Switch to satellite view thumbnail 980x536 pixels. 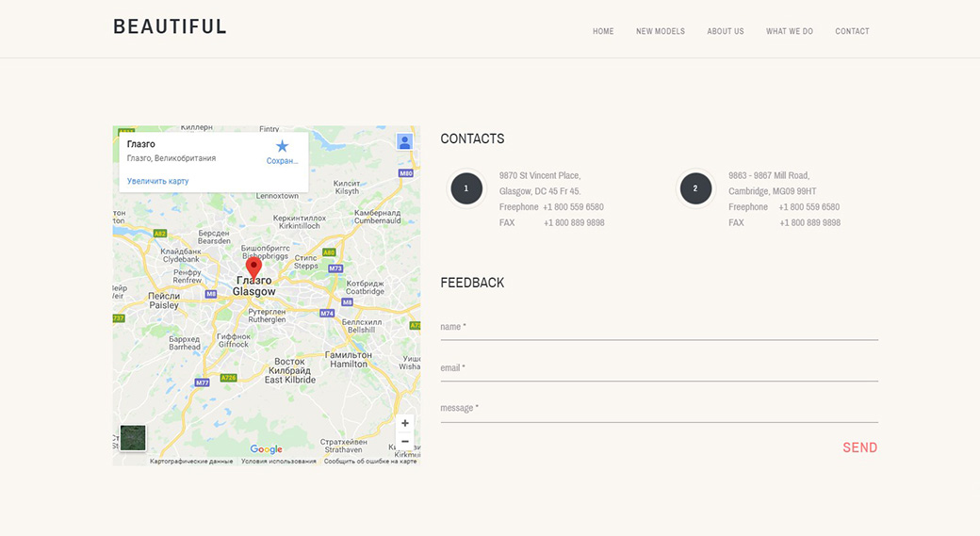(133, 438)
